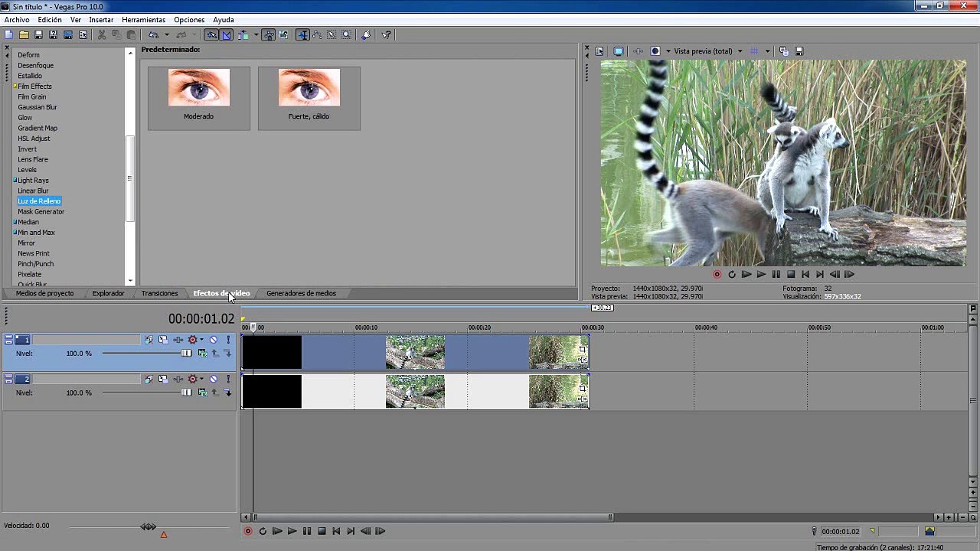Screen dimensions: 980x551
Task: Toggle lock envelopes to events
Action: [269, 34]
